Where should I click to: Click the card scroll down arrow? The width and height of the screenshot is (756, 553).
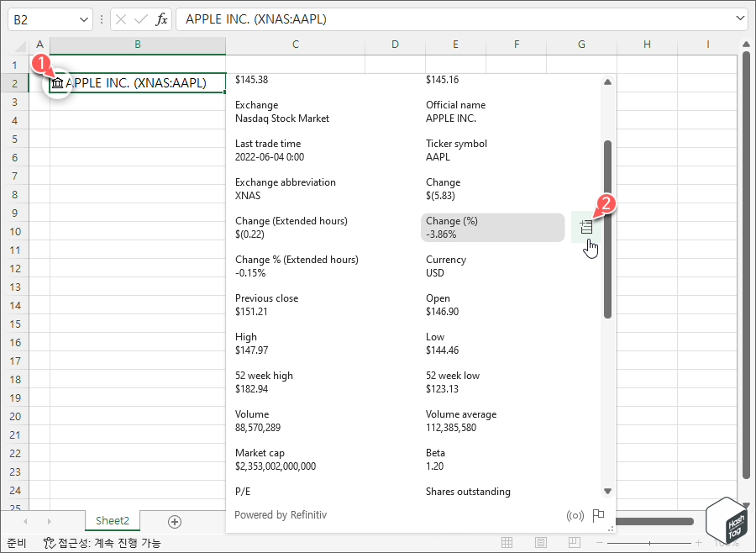click(607, 492)
